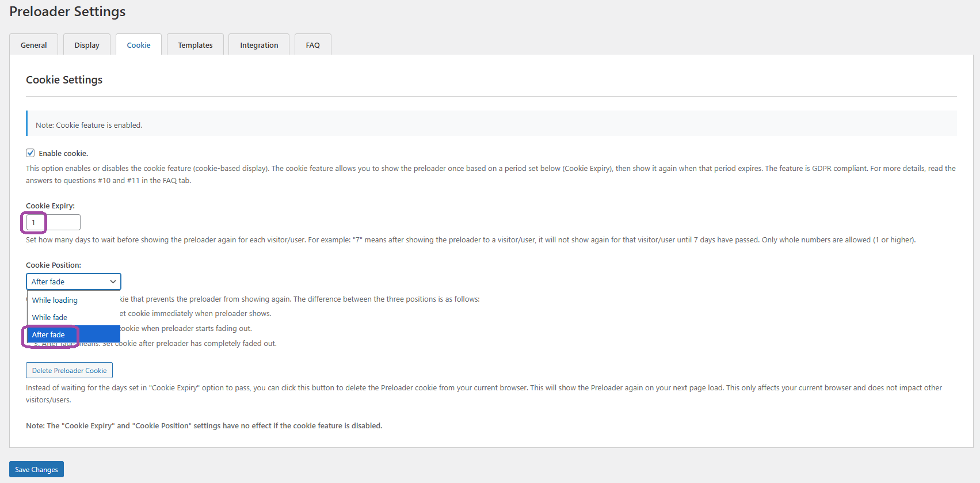
Task: Select the highlighted 'After fade' option
Action: coord(48,334)
